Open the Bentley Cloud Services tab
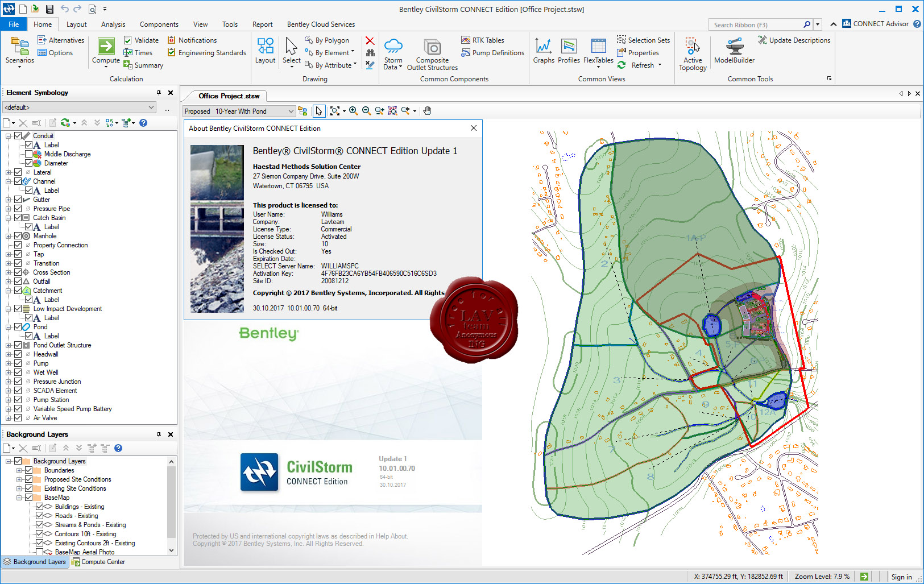This screenshot has width=924, height=584. click(x=321, y=24)
